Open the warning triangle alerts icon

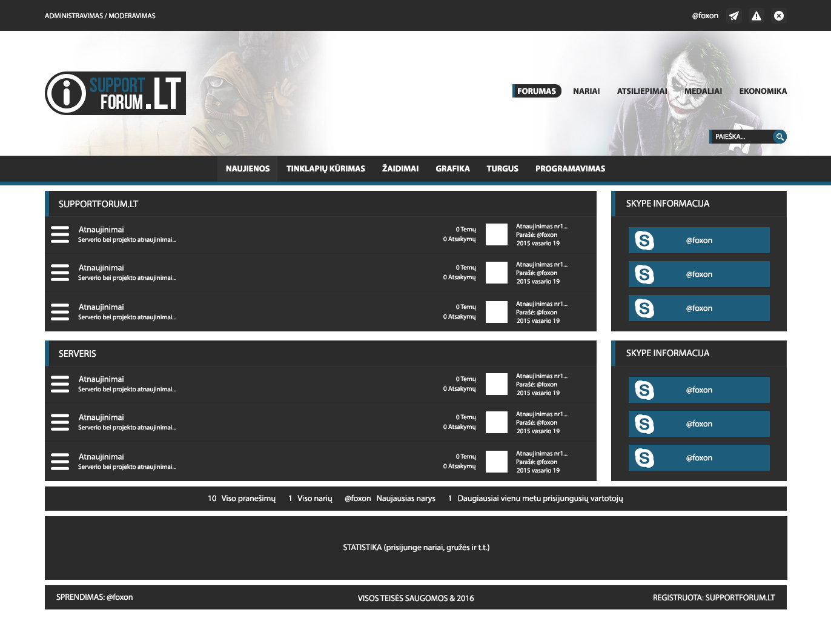click(x=757, y=16)
